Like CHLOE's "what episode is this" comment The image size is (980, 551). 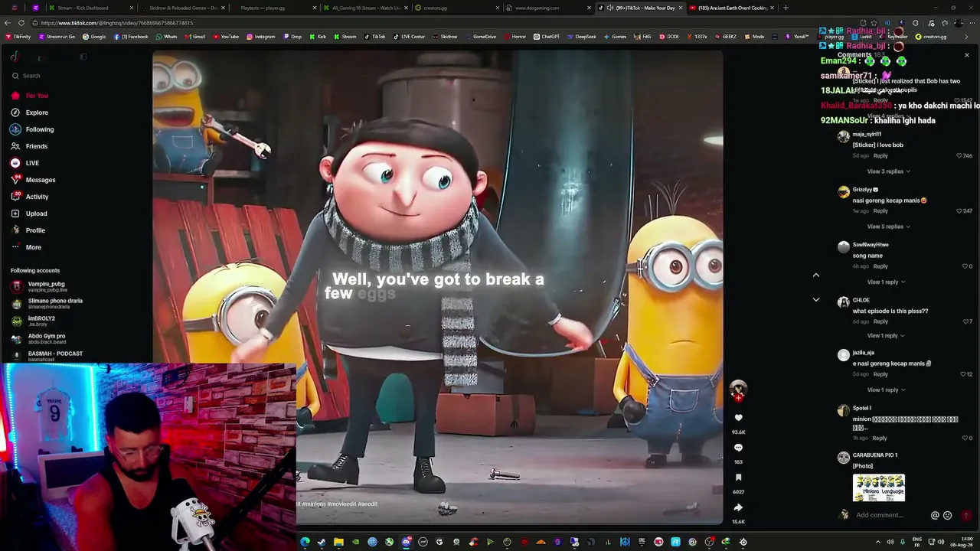coord(965,321)
